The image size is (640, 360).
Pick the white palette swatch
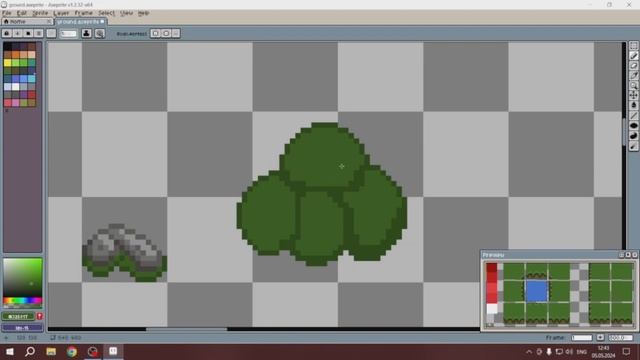16,87
